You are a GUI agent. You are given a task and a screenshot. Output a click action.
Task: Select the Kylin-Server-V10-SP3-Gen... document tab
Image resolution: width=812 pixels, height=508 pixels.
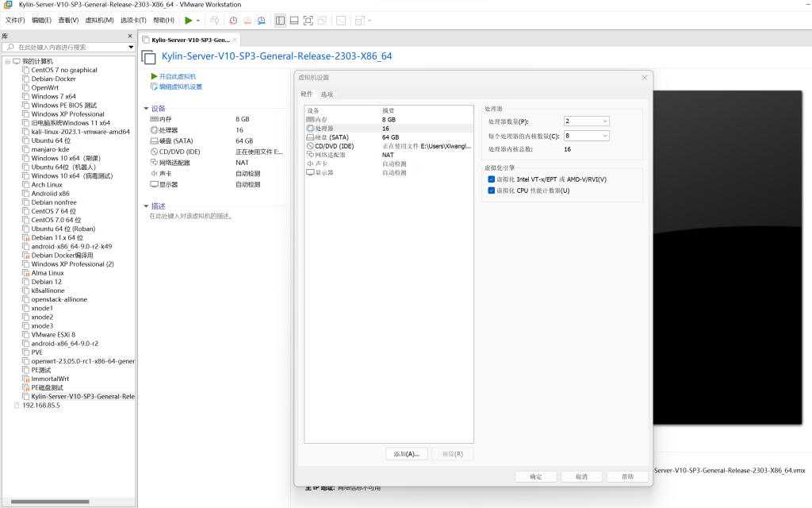click(190, 40)
